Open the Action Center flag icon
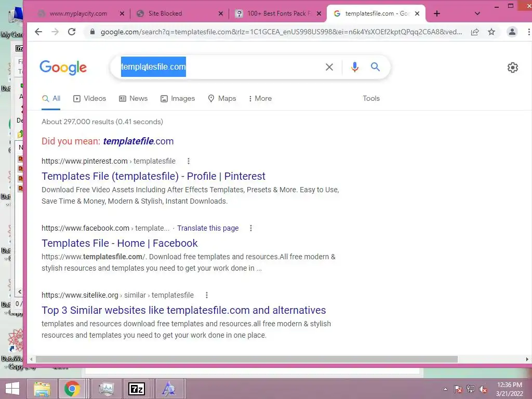 (x=458, y=389)
